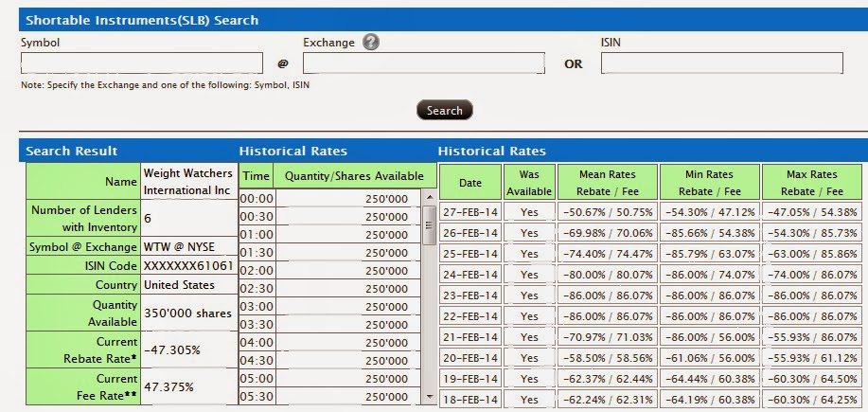The width and height of the screenshot is (868, 412).
Task: Click max rate -47.05% / 54.38%
Action: pyautogui.click(x=811, y=212)
